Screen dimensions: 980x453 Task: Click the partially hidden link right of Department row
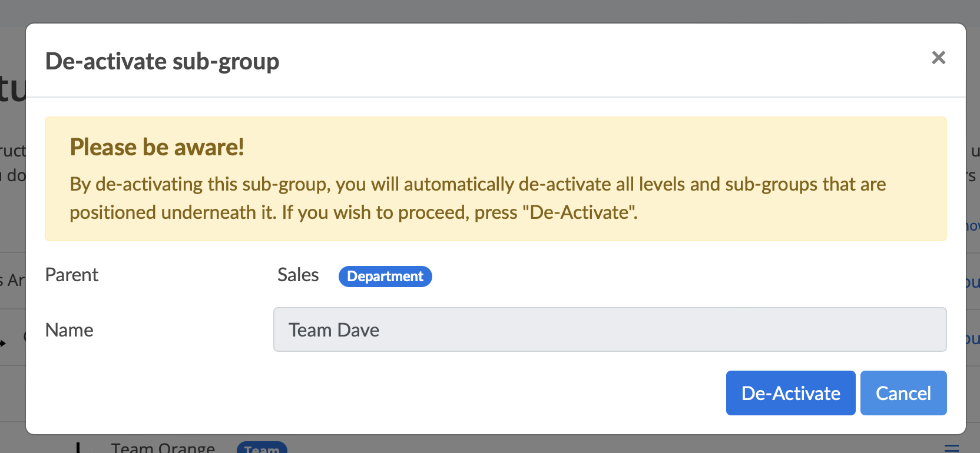[973, 282]
